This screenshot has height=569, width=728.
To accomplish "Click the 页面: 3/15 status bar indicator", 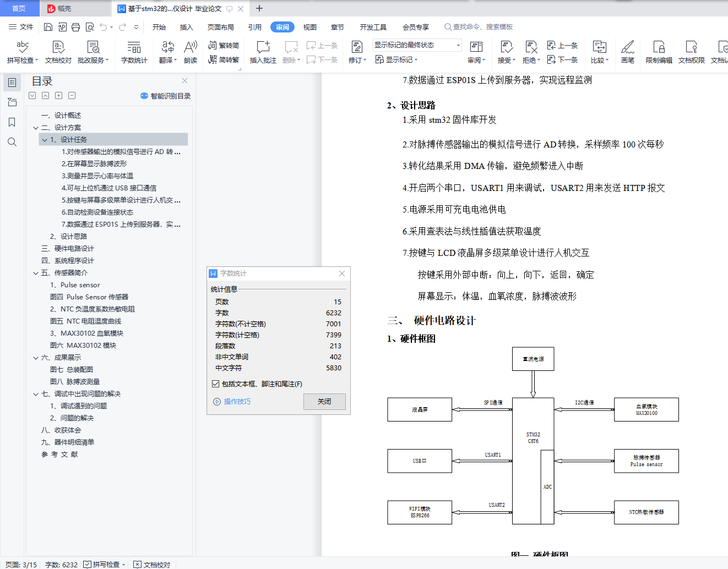I will coord(21,565).
